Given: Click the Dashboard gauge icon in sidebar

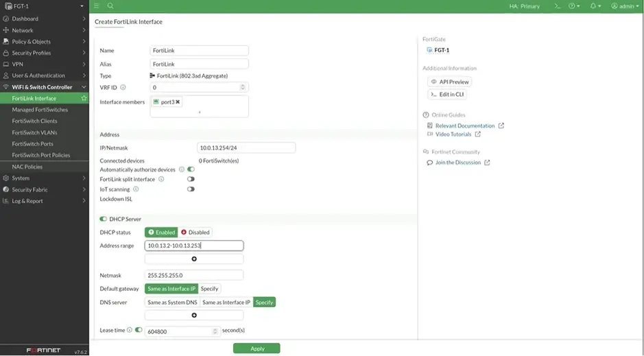Looking at the screenshot, I should (5, 19).
